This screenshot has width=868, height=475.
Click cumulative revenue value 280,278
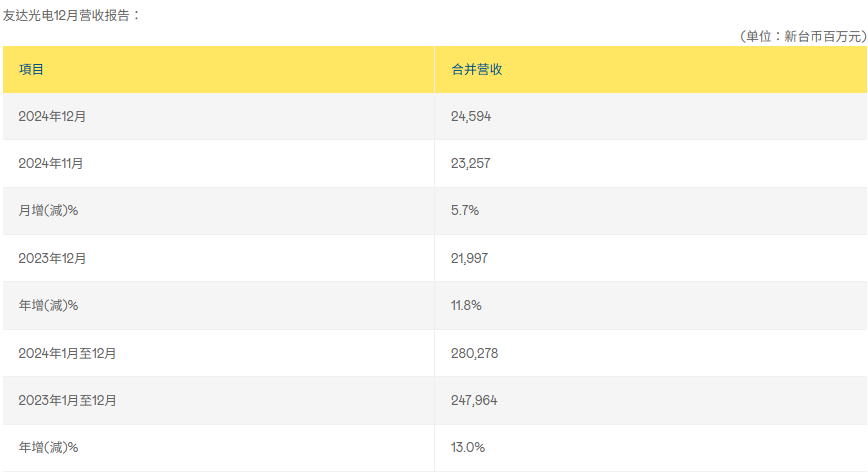pos(474,353)
